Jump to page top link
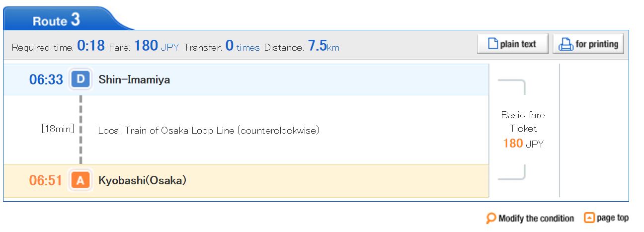Viewport: 644px width, 232px height. 613,218
